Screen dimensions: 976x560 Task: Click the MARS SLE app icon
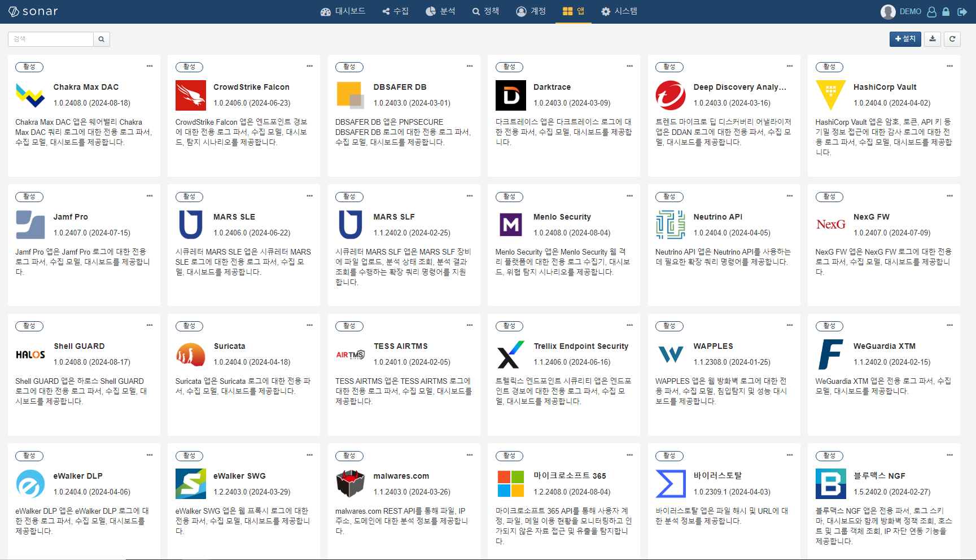pos(191,225)
